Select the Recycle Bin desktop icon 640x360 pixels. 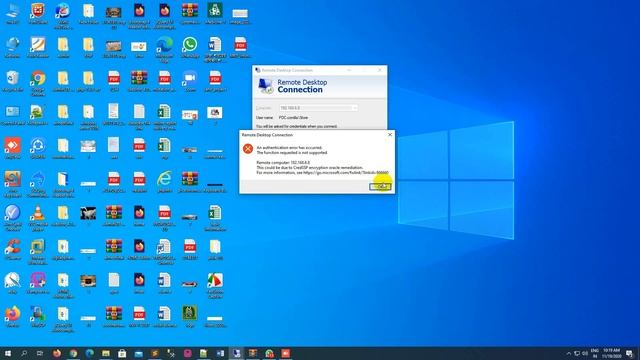click(x=12, y=81)
